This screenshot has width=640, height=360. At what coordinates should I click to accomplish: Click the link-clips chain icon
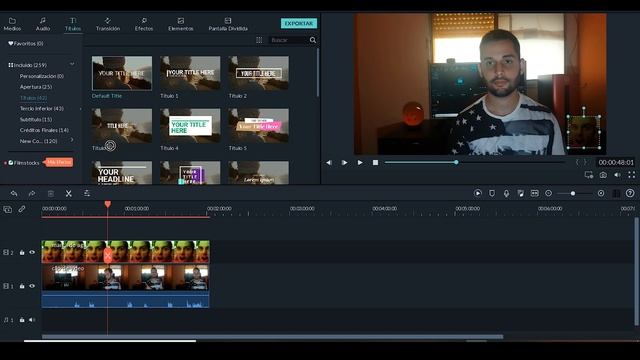click(22, 209)
